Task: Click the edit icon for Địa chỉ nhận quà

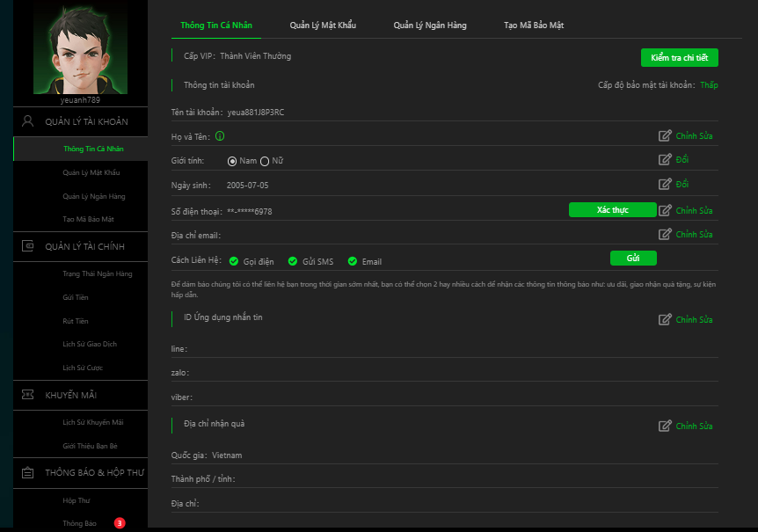Action: pos(665,426)
